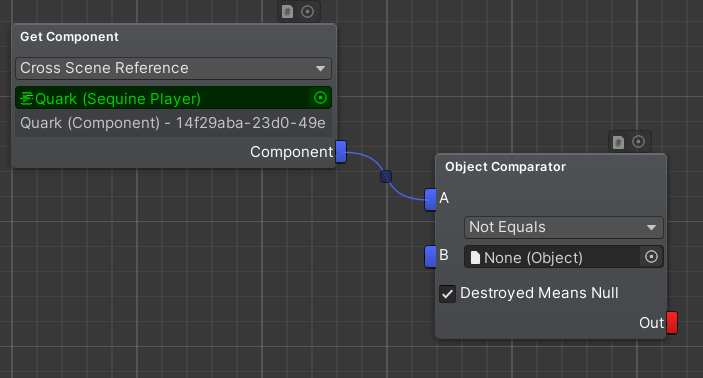This screenshot has height=378, width=703.
Task: Click the Component port label
Action: (x=291, y=152)
